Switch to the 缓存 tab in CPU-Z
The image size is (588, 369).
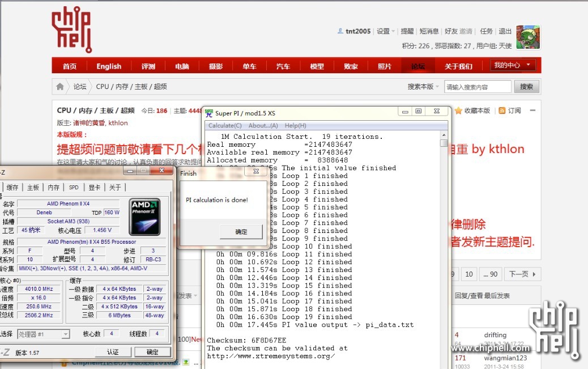click(12, 187)
